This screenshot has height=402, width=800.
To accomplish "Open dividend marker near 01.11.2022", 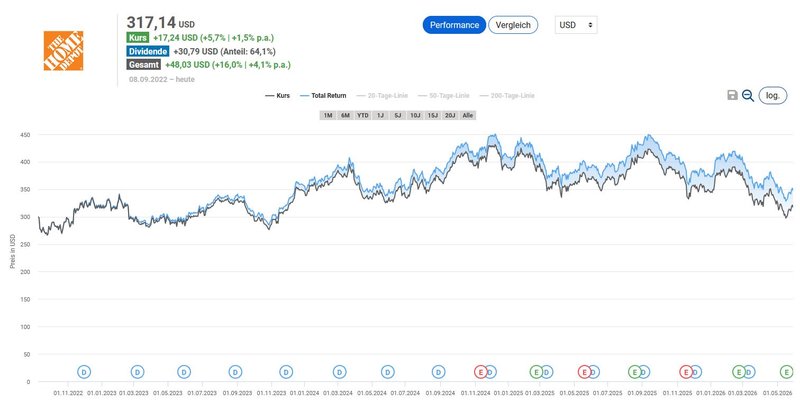I will [x=84, y=372].
